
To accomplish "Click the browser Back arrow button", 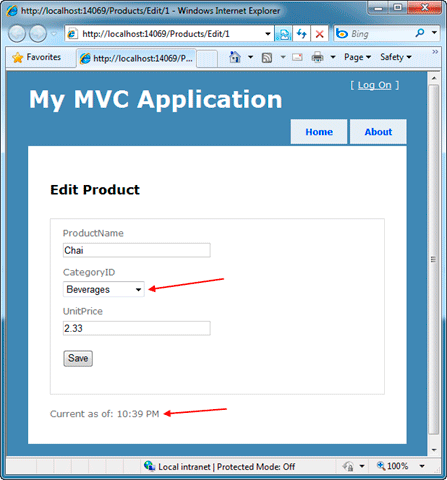I will coord(17,34).
